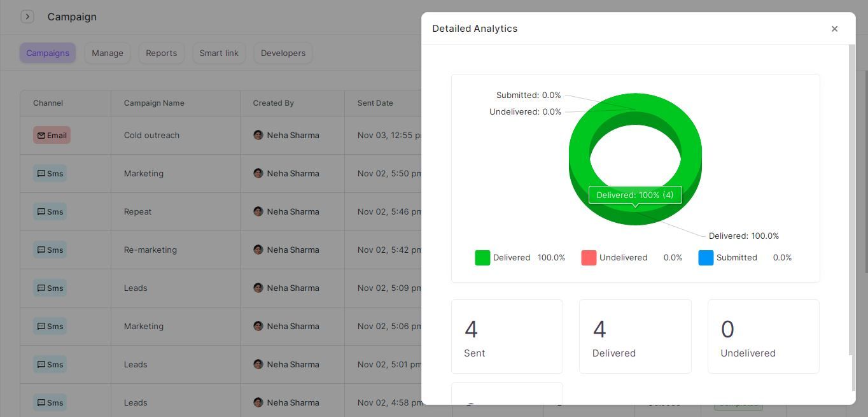Click Neha Sharma's avatar on the Cold outreach row

258,135
